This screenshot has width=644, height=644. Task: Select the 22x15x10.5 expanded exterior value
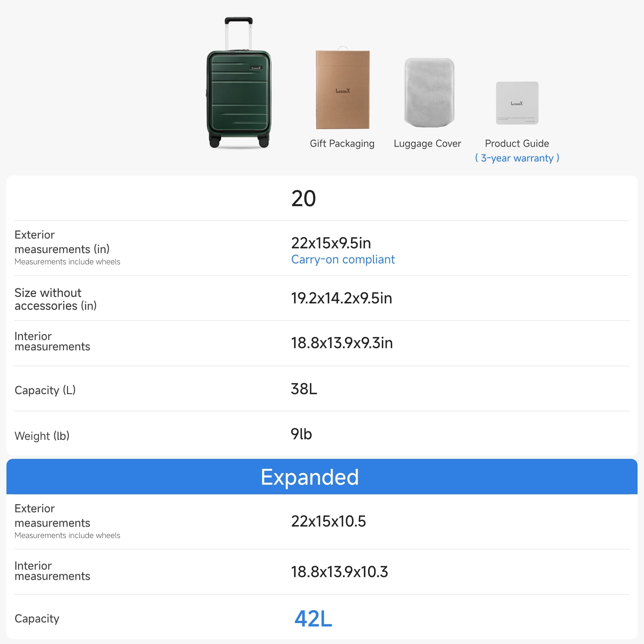(328, 521)
